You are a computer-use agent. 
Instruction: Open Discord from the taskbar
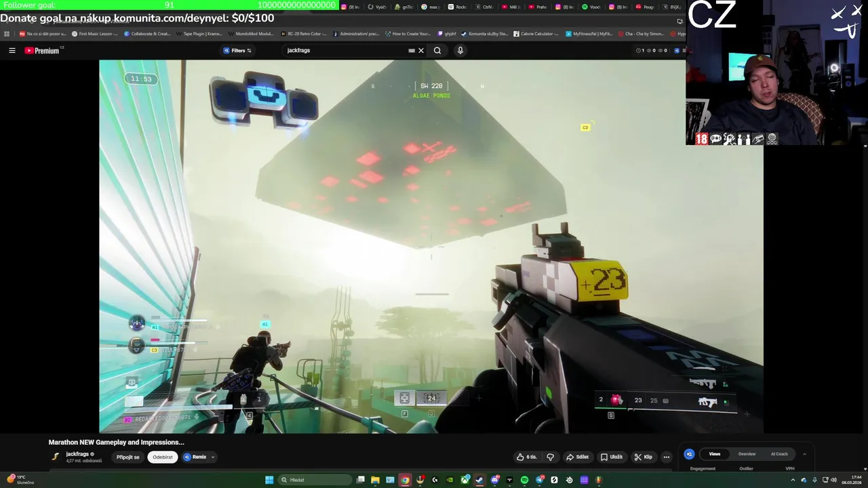495,480
